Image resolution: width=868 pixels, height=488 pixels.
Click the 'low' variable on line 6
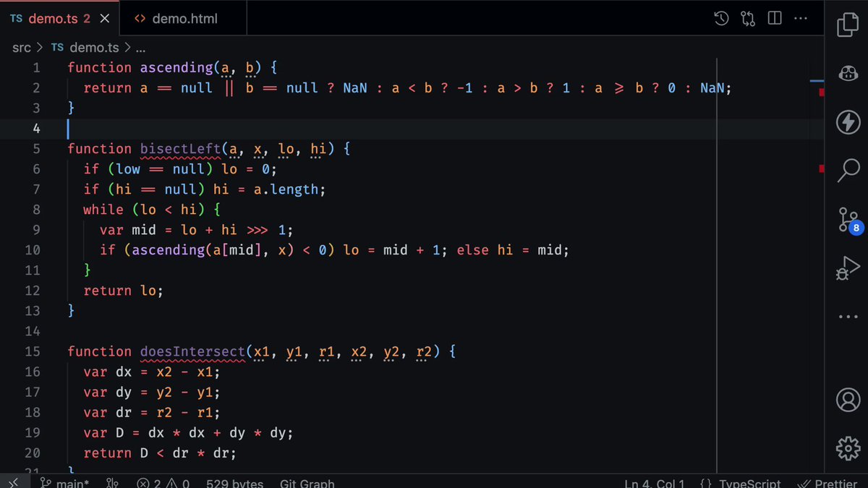pyautogui.click(x=128, y=169)
